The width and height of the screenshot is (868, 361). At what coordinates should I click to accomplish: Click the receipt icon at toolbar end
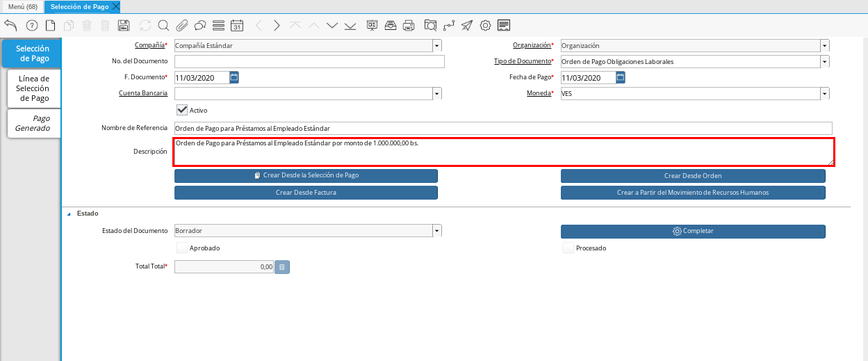[x=504, y=26]
